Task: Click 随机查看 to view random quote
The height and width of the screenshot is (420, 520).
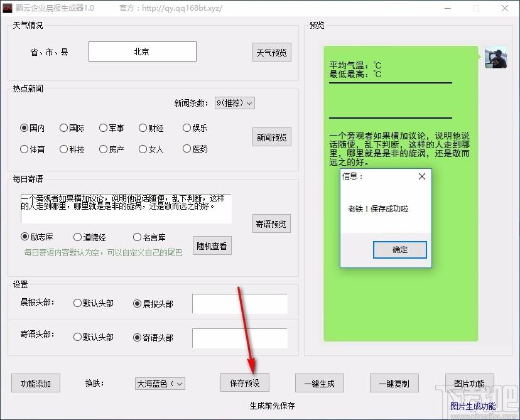Action: (212, 245)
